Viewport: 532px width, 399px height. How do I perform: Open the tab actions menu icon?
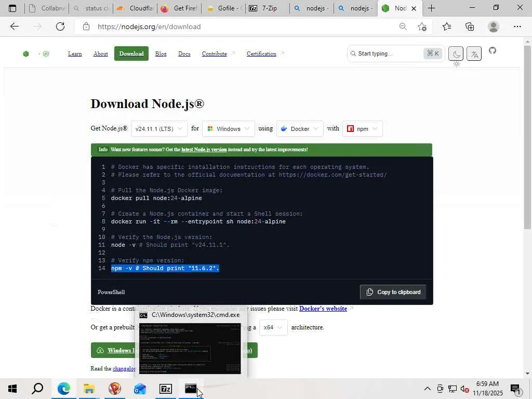(x=12, y=8)
